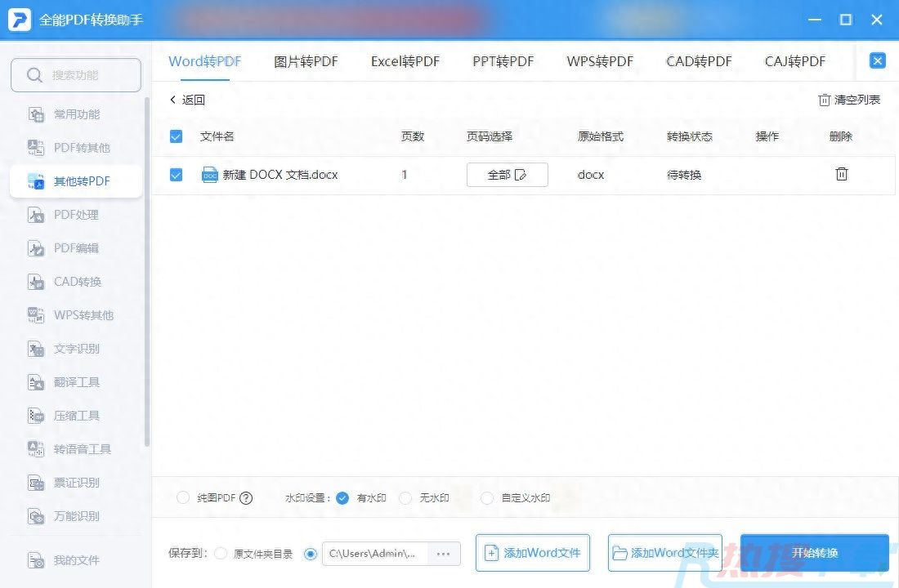The image size is (899, 588).
Task: Select 纯图PDF output mode
Action: coord(183,497)
